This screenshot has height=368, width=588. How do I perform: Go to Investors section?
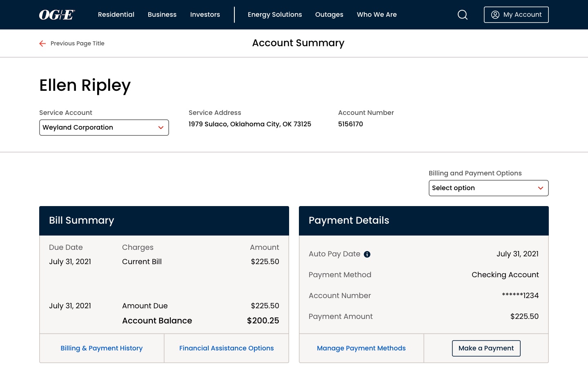[205, 15]
